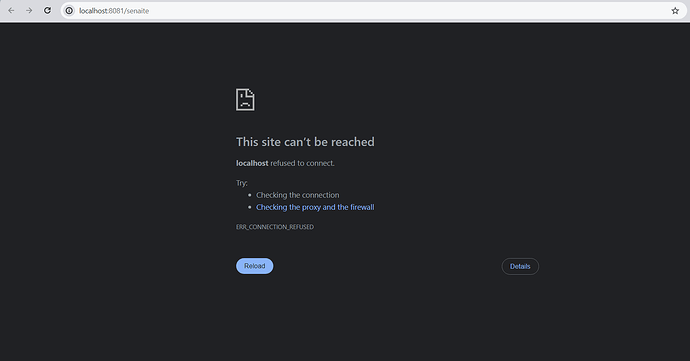Select the ERR_CONNECTION_REFUSED error code text
Image resolution: width=690 pixels, height=361 pixels.
[x=275, y=227]
